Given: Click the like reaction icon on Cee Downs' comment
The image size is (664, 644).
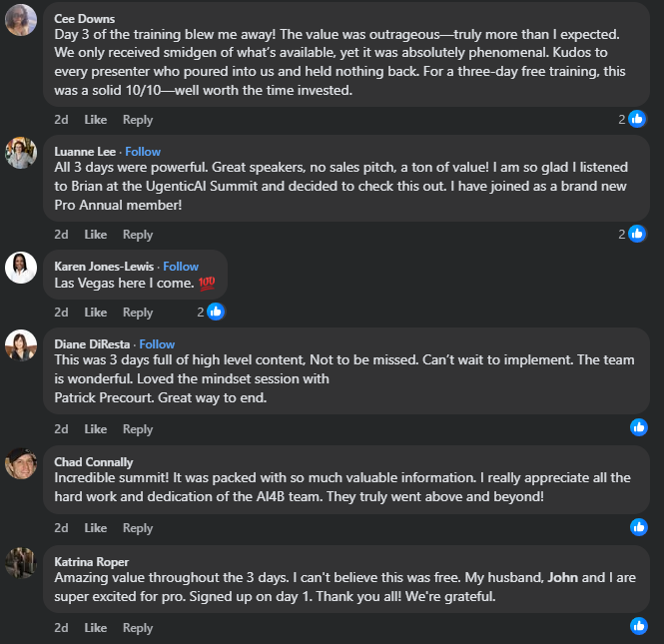Looking at the screenshot, I should click(x=638, y=119).
